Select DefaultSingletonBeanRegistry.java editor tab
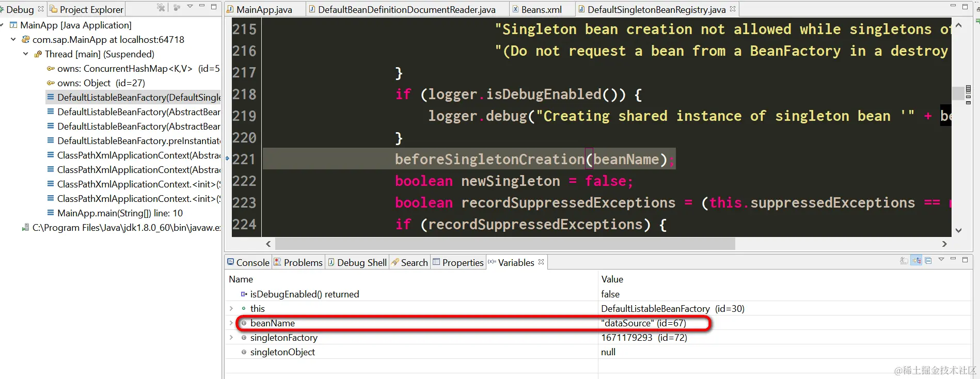 click(x=656, y=9)
